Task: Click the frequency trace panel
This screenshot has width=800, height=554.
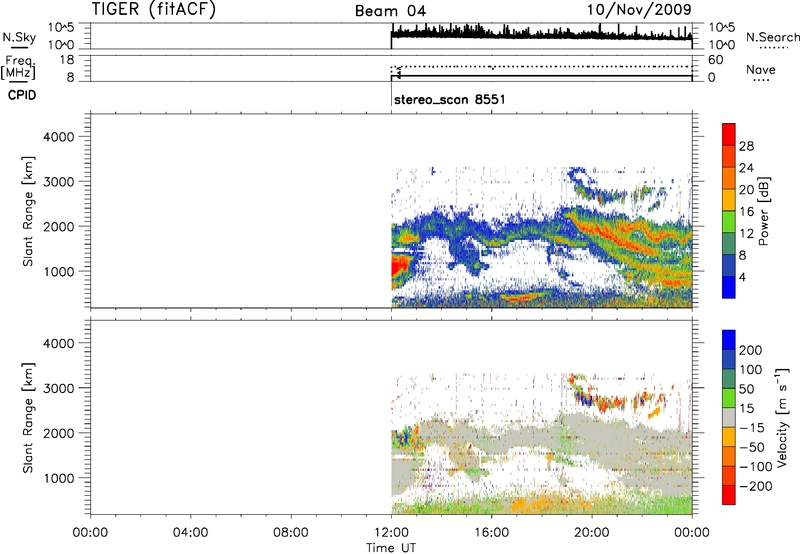Action: point(391,68)
